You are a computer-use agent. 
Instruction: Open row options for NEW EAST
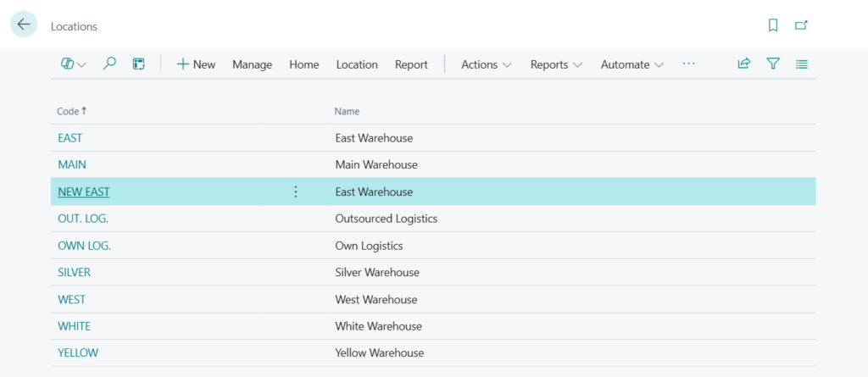296,191
